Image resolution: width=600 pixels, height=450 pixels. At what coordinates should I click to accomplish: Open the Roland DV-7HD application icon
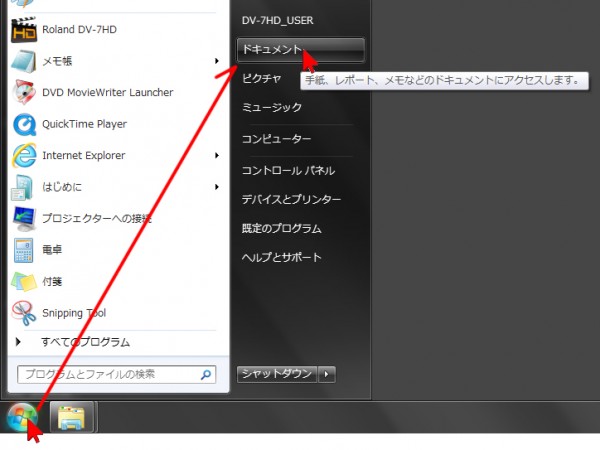pyautogui.click(x=24, y=29)
